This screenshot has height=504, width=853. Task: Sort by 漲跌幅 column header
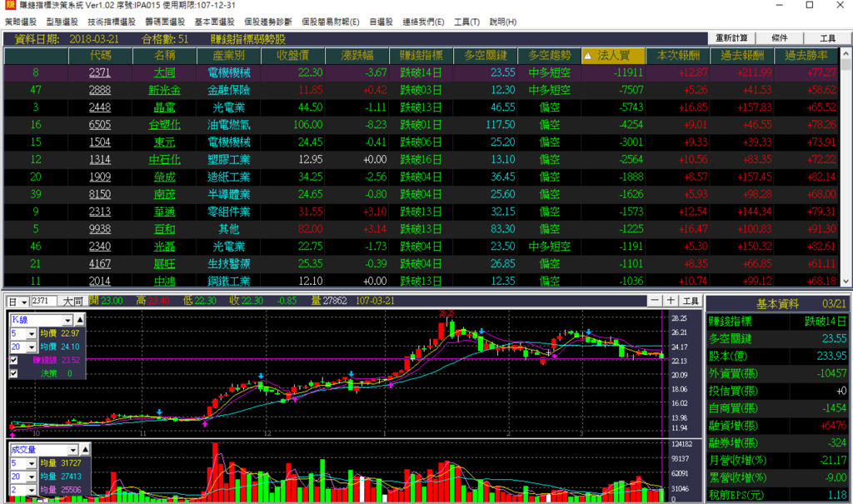pyautogui.click(x=357, y=56)
